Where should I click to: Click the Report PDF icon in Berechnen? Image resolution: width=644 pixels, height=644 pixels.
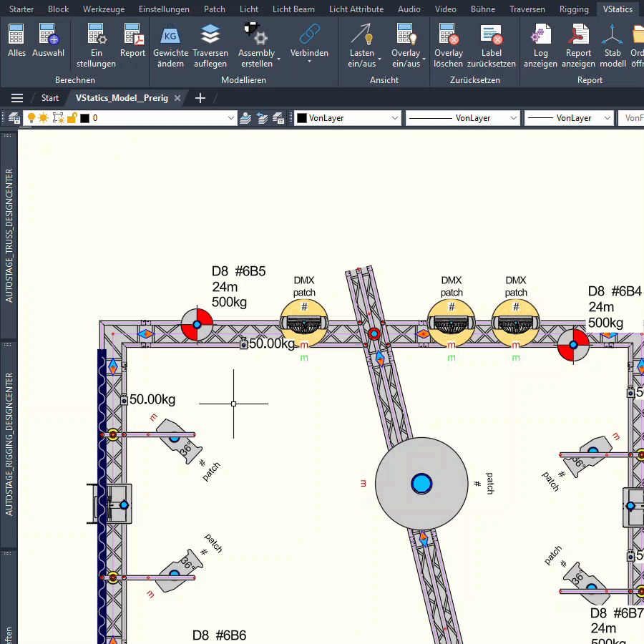tap(133, 34)
